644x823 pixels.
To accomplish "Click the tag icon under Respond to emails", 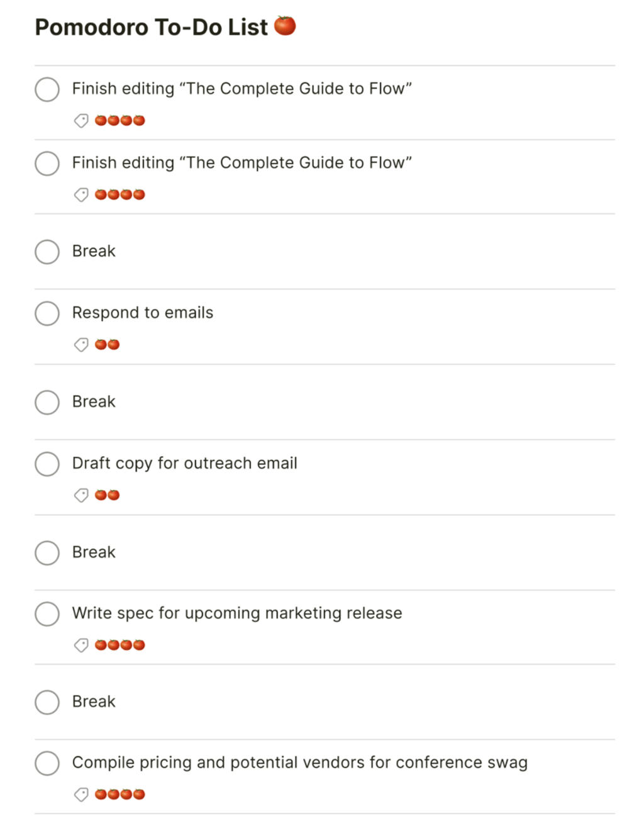I will (x=81, y=344).
